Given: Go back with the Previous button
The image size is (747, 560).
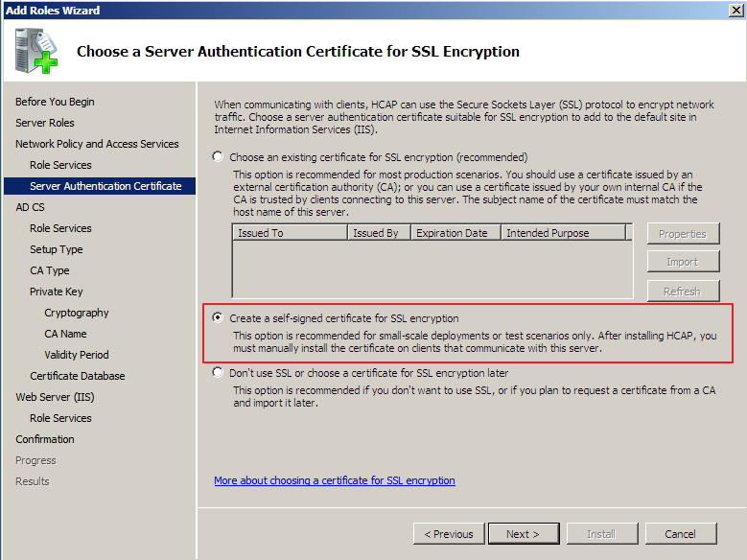Looking at the screenshot, I should pos(448,534).
